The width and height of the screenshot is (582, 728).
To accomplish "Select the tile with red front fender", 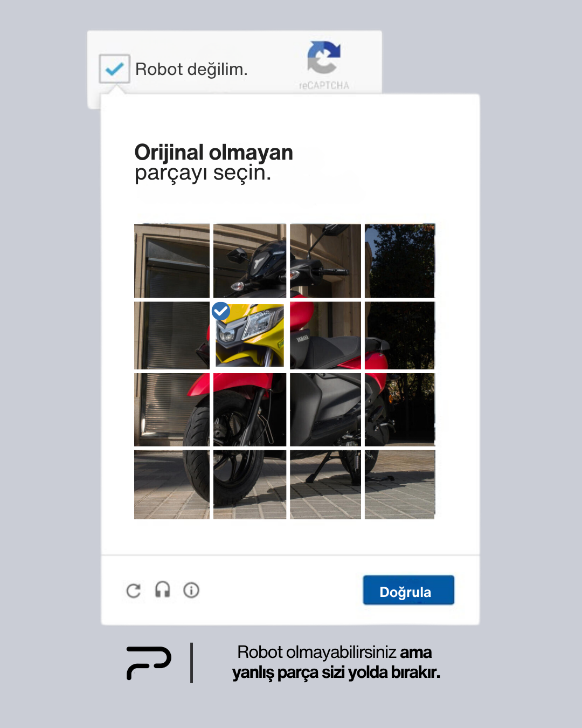I will [x=250, y=409].
